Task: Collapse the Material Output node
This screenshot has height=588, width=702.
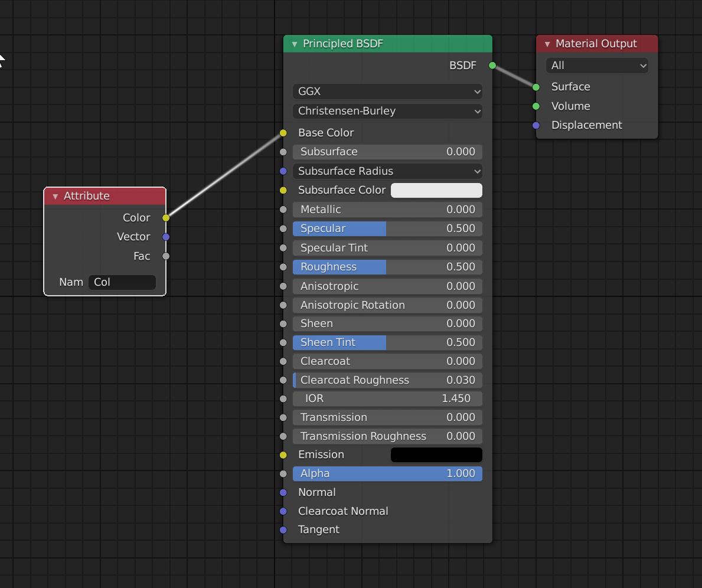Action: coord(547,44)
